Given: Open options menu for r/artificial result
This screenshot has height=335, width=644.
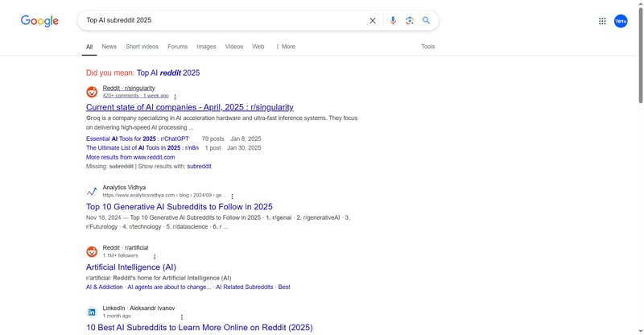Looking at the screenshot, I should (155, 257).
